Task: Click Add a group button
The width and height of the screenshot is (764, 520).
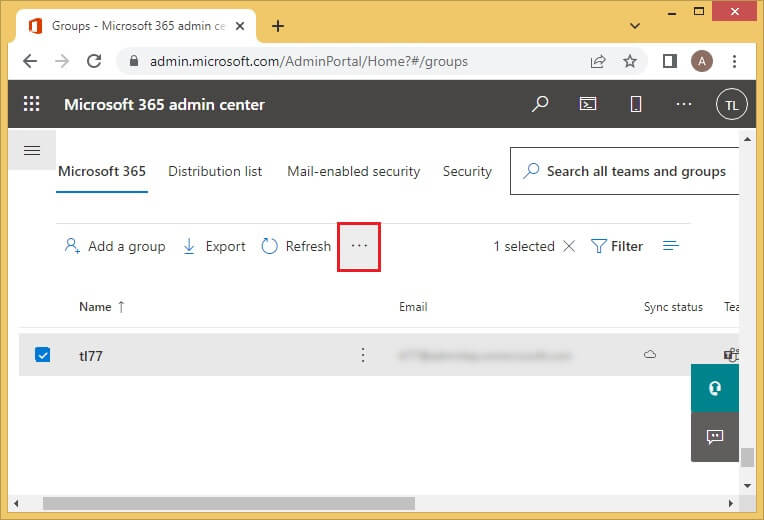Action: pyautogui.click(x=115, y=246)
